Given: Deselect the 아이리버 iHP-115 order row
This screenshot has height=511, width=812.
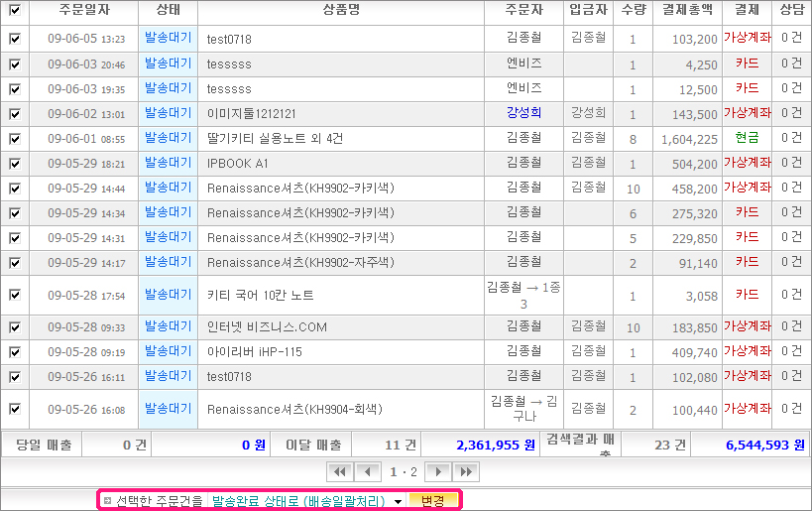Looking at the screenshot, I should click(14, 352).
